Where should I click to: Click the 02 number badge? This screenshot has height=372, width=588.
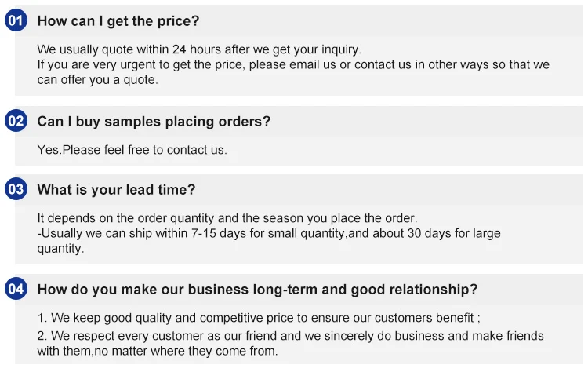click(16, 122)
